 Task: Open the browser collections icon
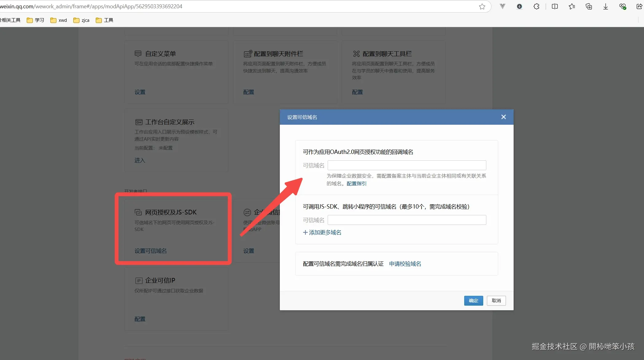click(588, 6)
